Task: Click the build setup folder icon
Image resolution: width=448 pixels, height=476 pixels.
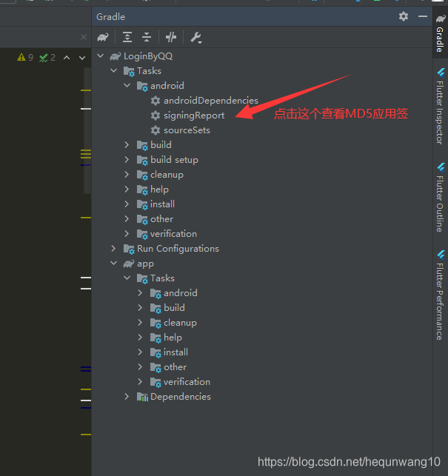Action: pos(142,161)
